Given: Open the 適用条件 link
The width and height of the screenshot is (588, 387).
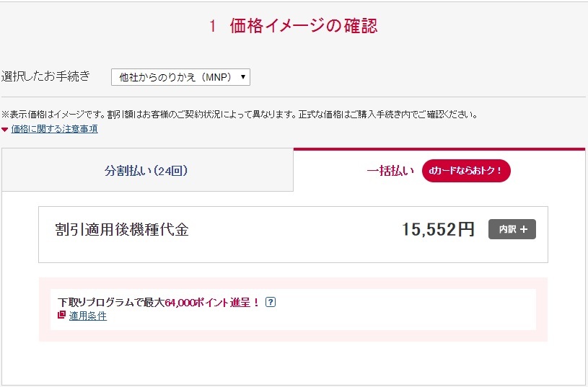Looking at the screenshot, I should click(x=88, y=316).
